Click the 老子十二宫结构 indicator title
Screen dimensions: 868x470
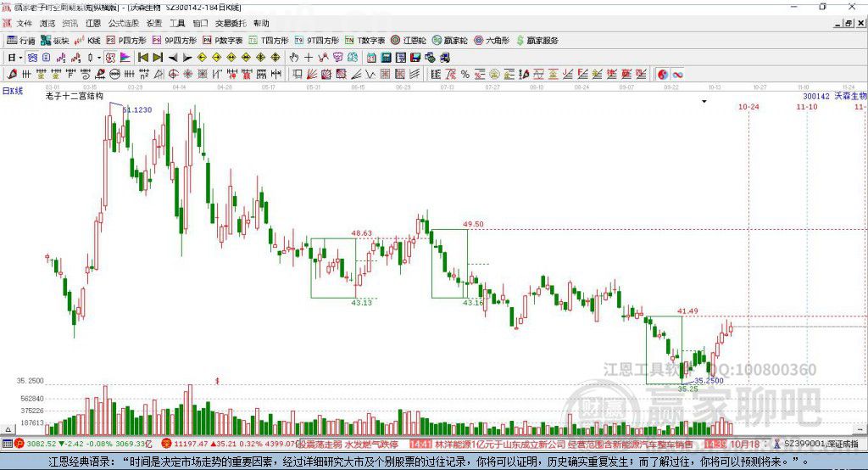point(75,96)
